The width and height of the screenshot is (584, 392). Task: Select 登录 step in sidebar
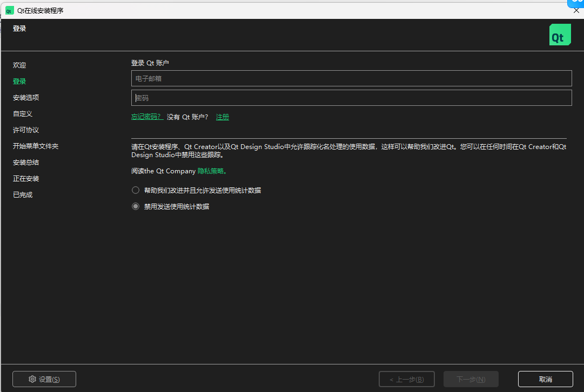19,81
